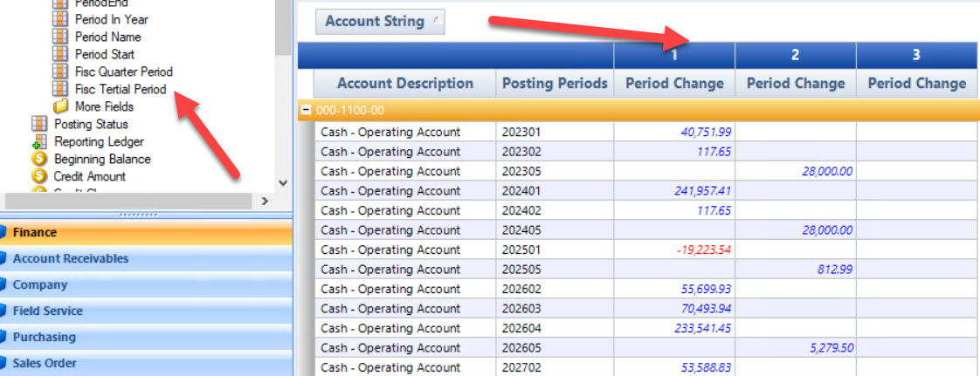The height and width of the screenshot is (376, 980).
Task: Open the Sales Order navigation section
Action: (146, 364)
